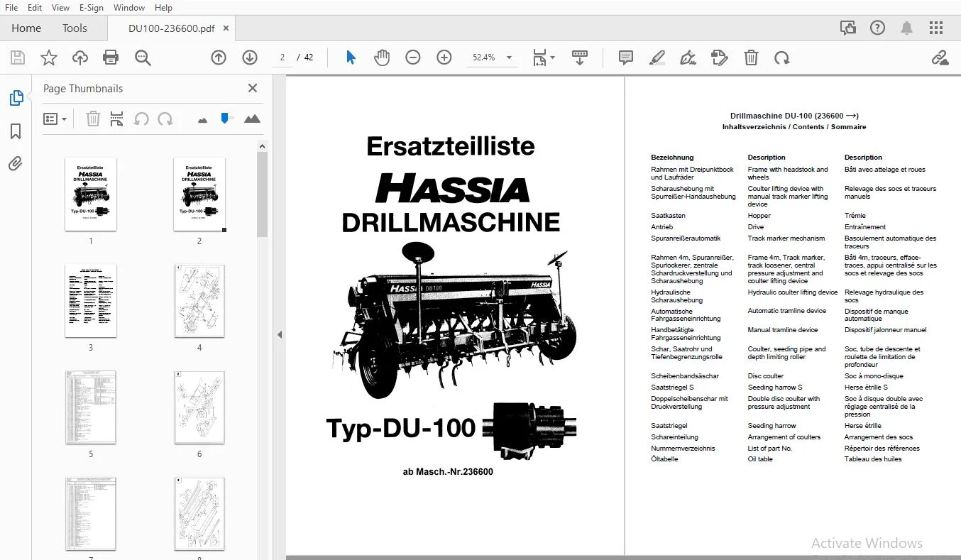Screen dimensions: 961x560
Task: Open the Help question mark icon
Action: tap(877, 28)
